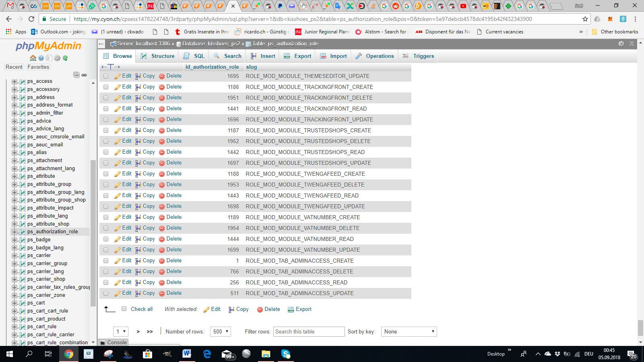Open the SQL tab

click(x=194, y=56)
